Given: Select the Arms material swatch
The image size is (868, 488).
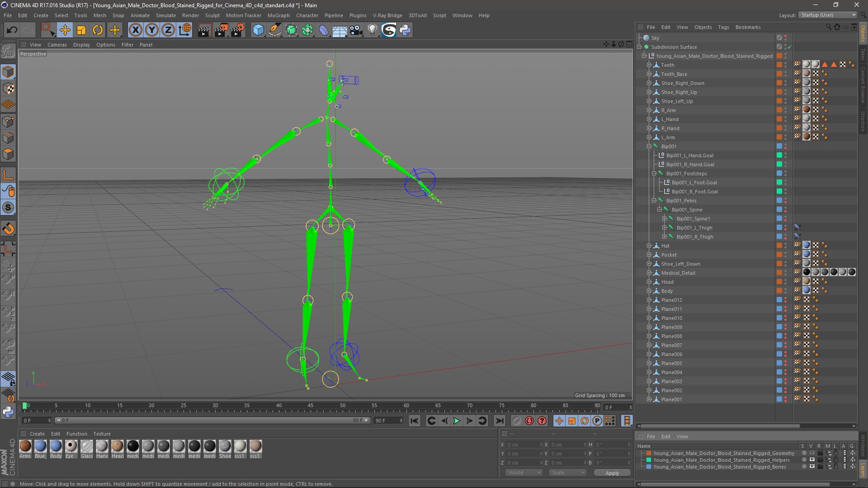Looking at the screenshot, I should (x=25, y=449).
